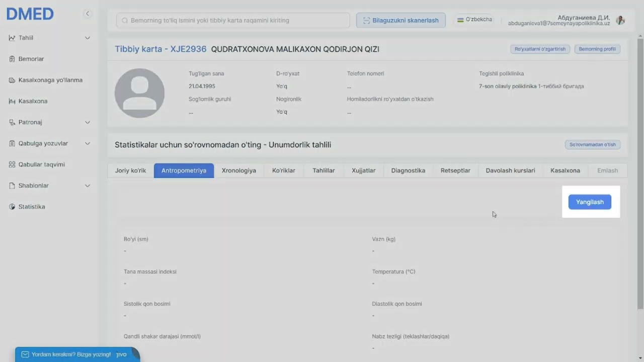Click Tibbiy karta - XJE2936 heading
The image size is (644, 362).
pos(160,49)
